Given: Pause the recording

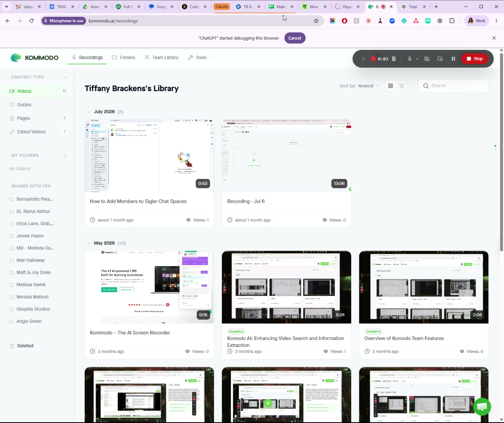Looking at the screenshot, I should pos(453,59).
